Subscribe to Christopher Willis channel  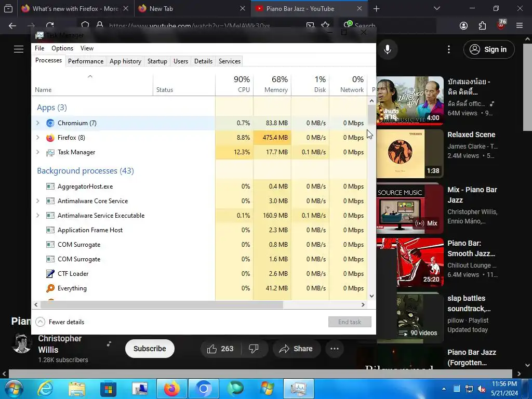[150, 349]
